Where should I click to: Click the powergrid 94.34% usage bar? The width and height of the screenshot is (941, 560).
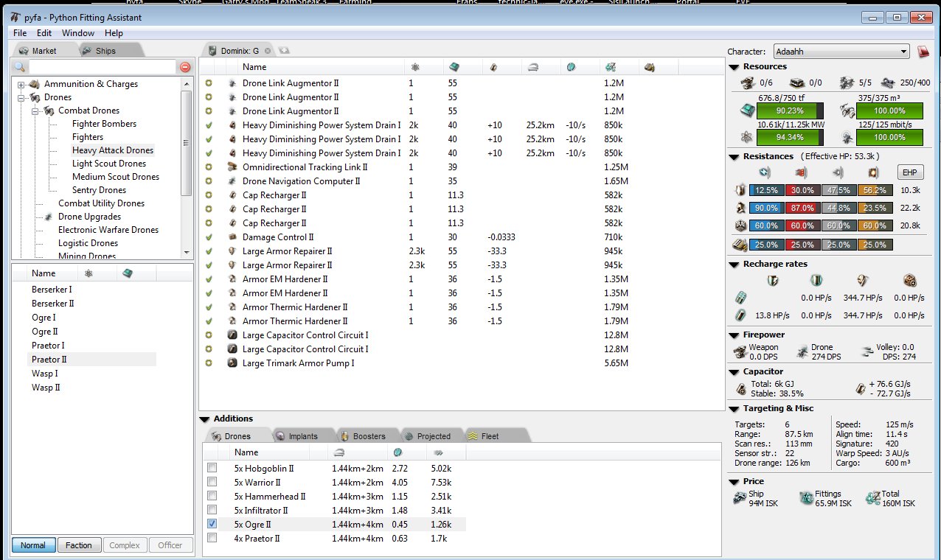790,137
